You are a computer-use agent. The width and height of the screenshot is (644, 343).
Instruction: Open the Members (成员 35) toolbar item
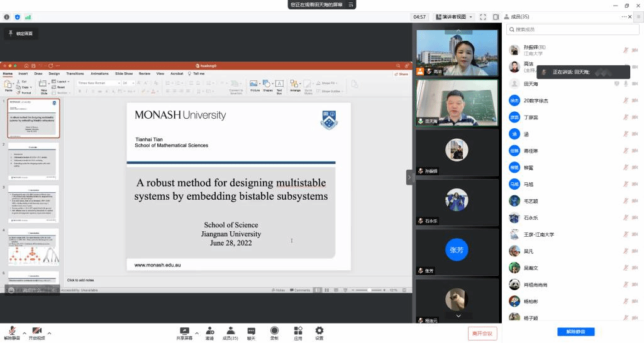(x=231, y=332)
